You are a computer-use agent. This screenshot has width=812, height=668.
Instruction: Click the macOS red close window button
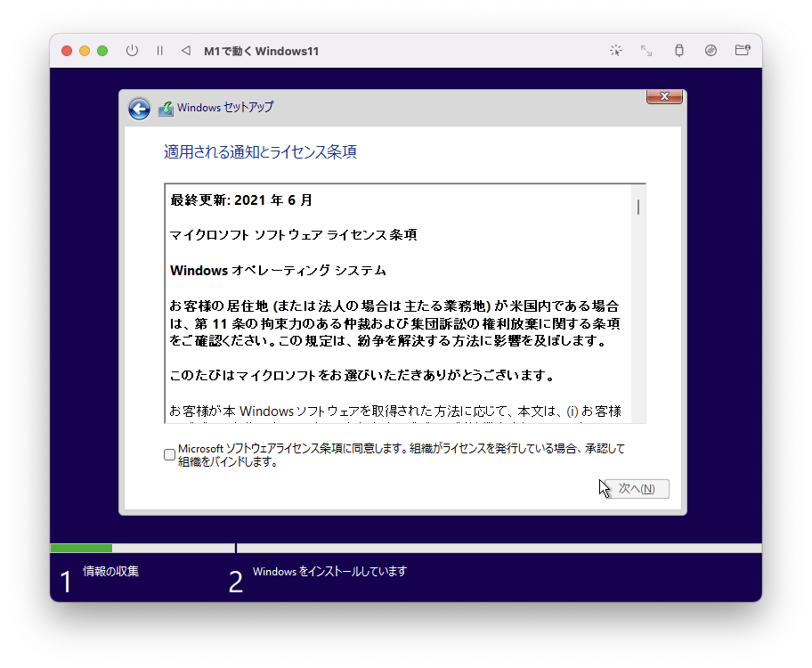tap(67, 50)
